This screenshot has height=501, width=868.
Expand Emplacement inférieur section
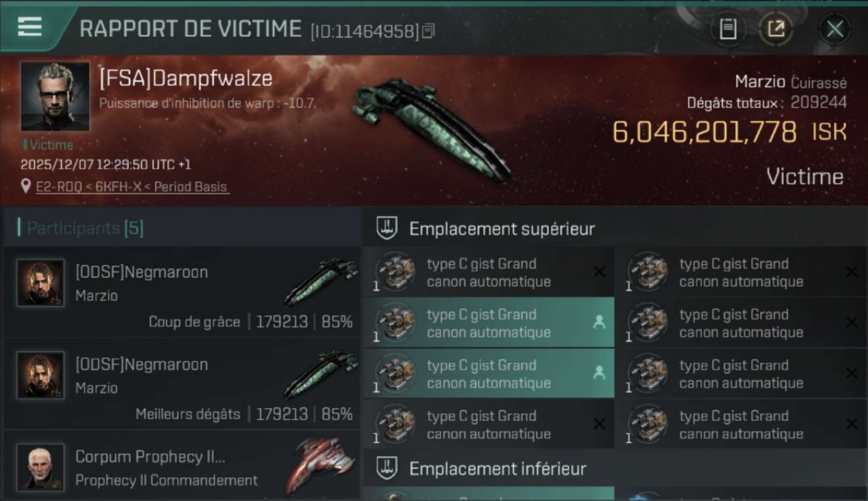pyautogui.click(x=615, y=468)
